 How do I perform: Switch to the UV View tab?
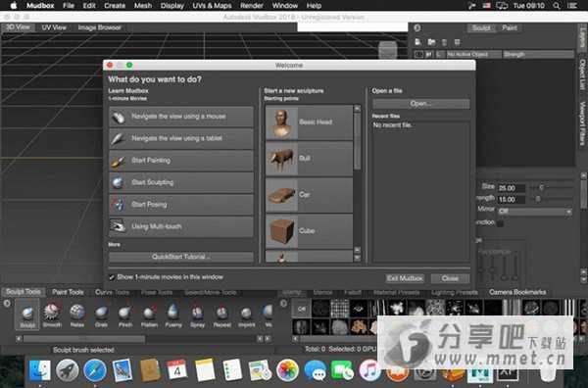click(x=54, y=27)
